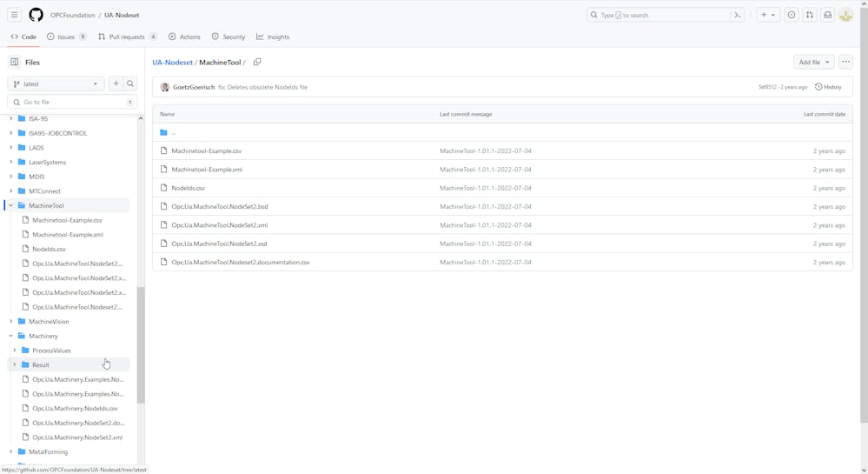Go to GitHub home via Octocat logo
The height and width of the screenshot is (474, 868).
click(36, 15)
